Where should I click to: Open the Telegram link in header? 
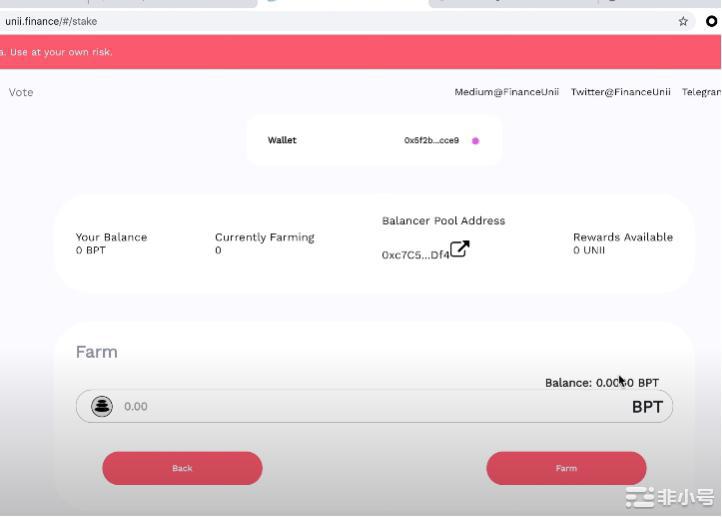click(x=701, y=92)
